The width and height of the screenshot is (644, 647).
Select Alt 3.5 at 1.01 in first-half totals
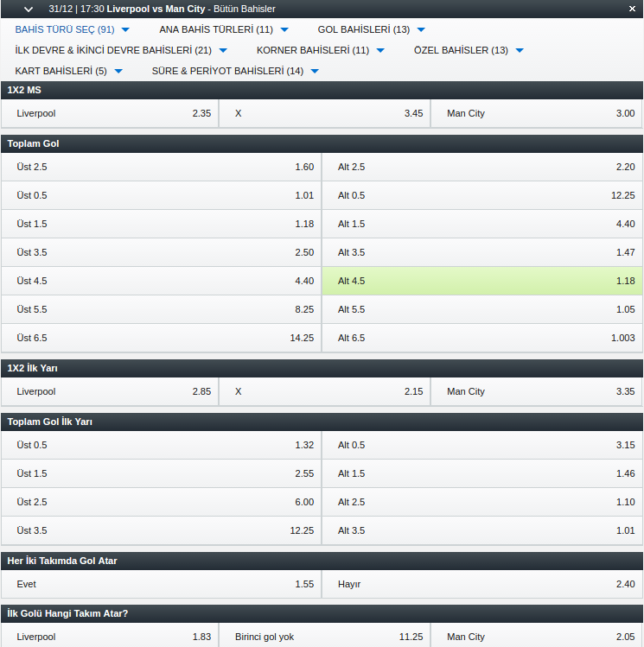[x=482, y=530]
